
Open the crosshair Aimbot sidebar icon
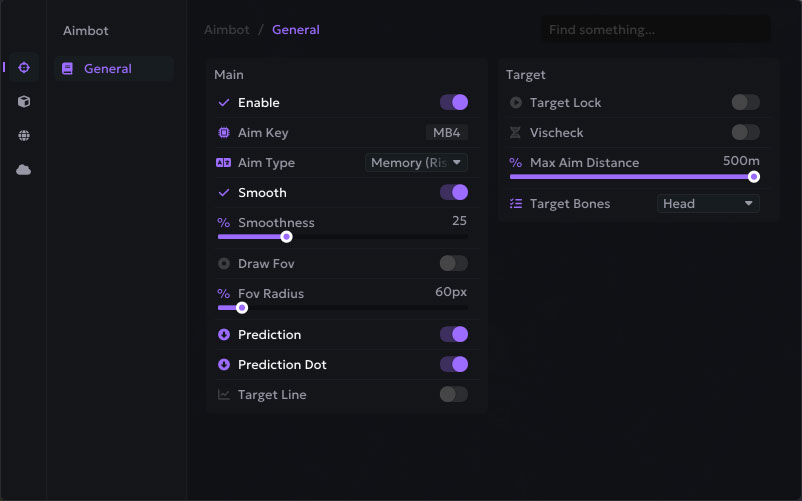[x=24, y=67]
